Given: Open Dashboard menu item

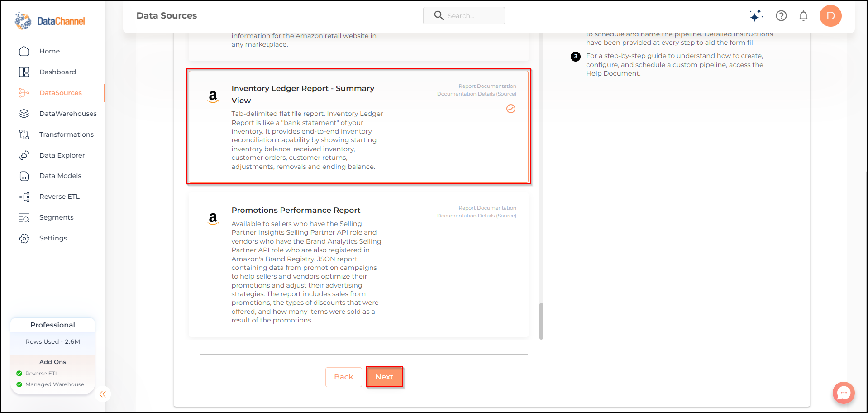Looking at the screenshot, I should pos(57,72).
